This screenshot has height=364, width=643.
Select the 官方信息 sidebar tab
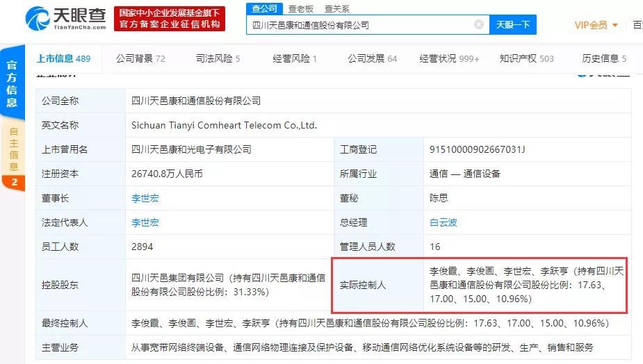point(13,83)
